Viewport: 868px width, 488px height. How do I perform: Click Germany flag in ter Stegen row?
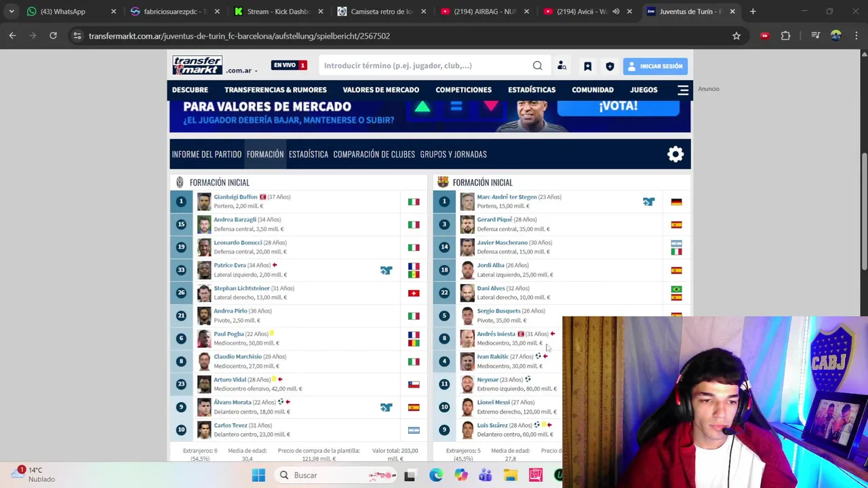pyautogui.click(x=676, y=202)
